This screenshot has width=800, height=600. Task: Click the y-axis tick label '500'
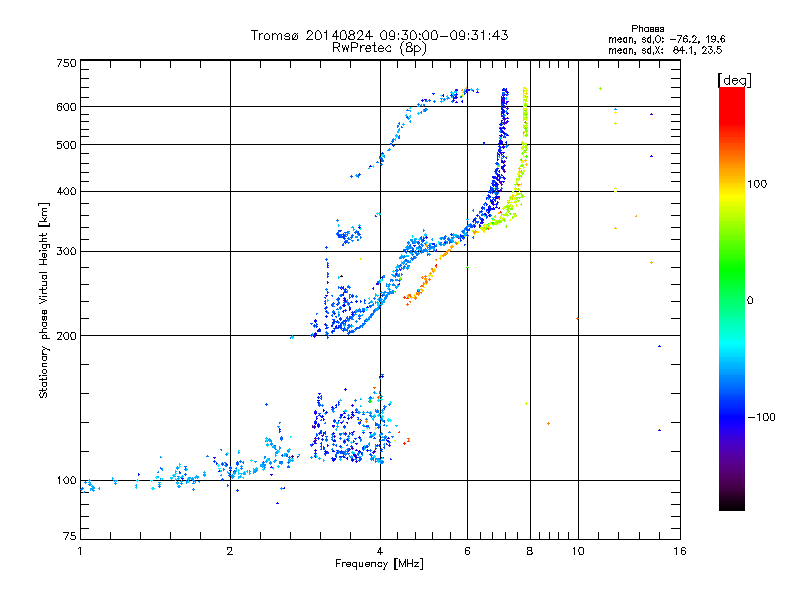coord(66,145)
